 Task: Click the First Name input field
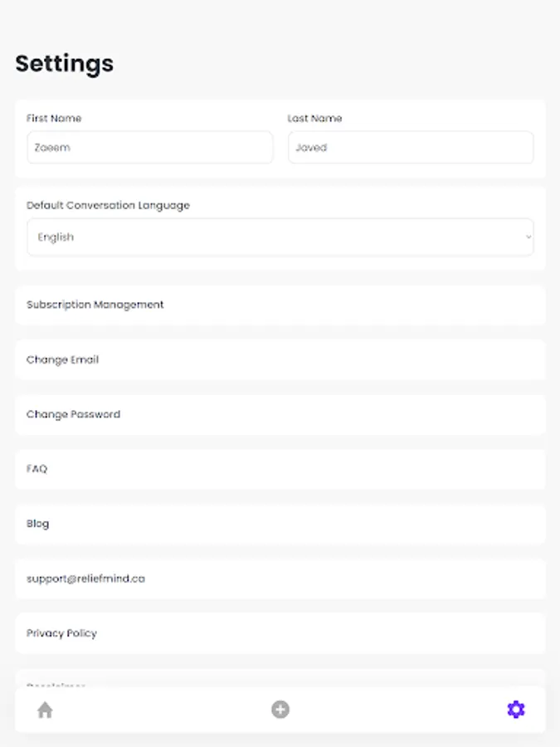tap(149, 148)
